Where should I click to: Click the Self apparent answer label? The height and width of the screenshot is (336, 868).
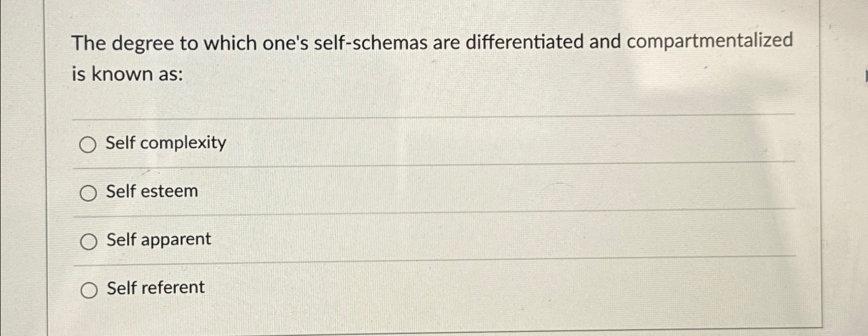point(158,239)
